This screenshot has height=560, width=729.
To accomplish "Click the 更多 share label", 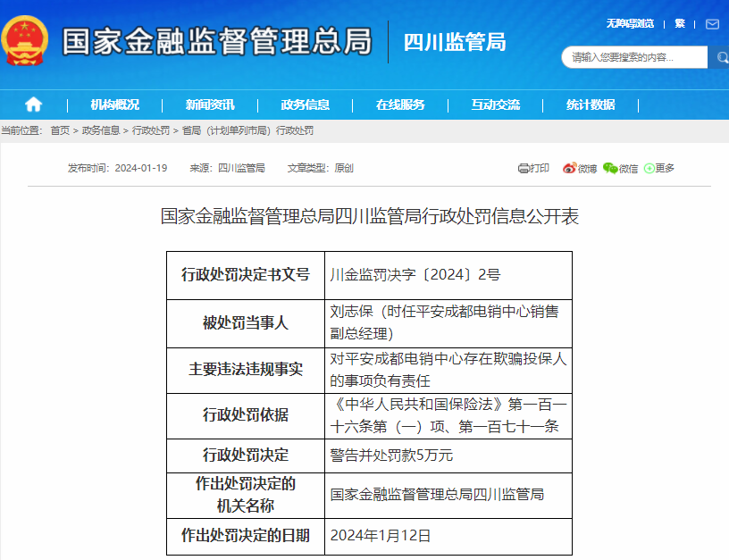I will (665, 168).
